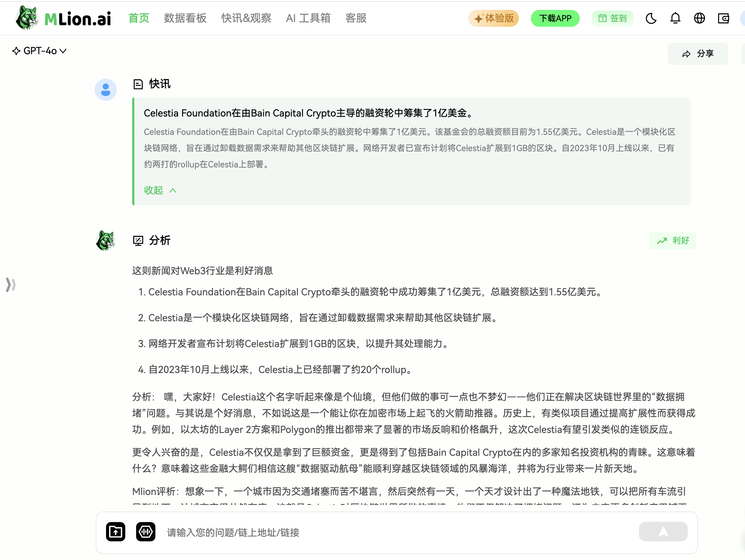
Task: Open the 数据看板 data dashboard tab
Action: click(185, 18)
